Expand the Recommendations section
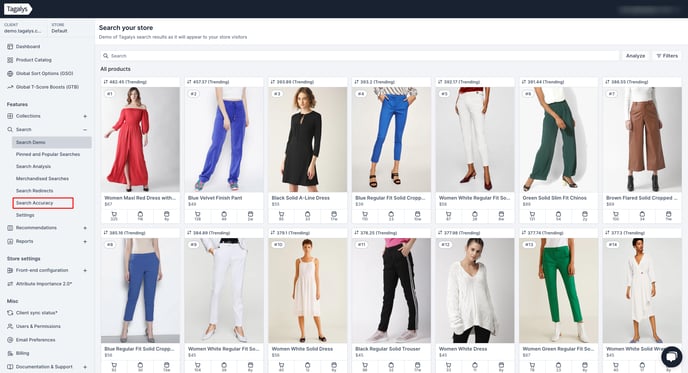Screen dimensions: 688x373 click(85, 228)
